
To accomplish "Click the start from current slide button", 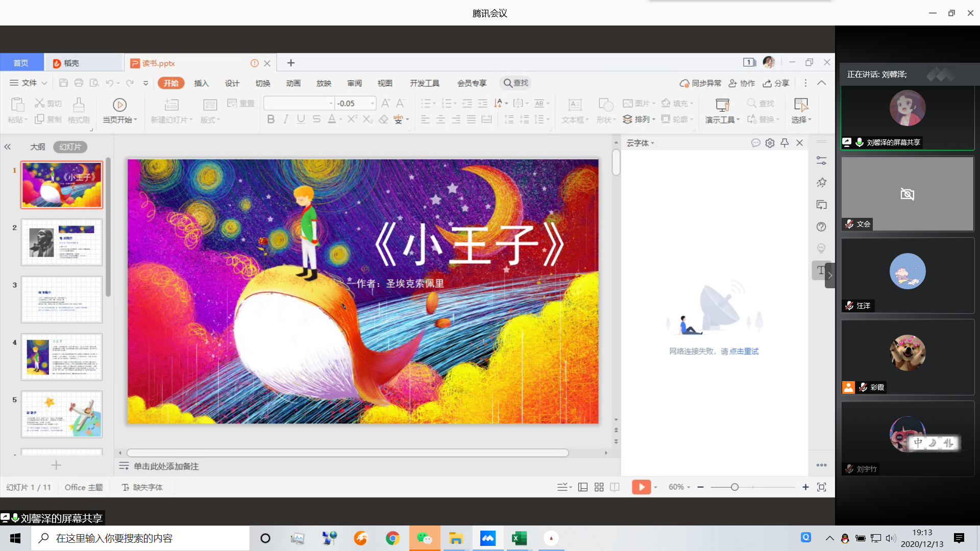I will (x=120, y=111).
